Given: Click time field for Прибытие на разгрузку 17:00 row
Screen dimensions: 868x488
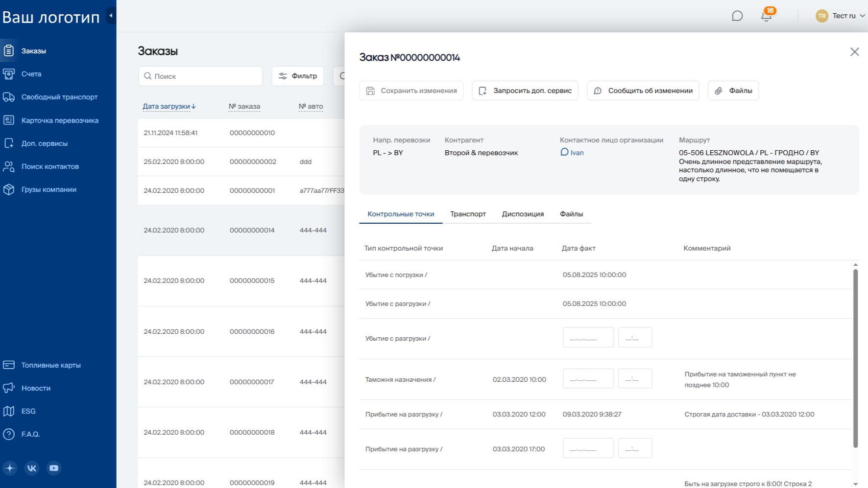Looking at the screenshot, I should point(635,448).
